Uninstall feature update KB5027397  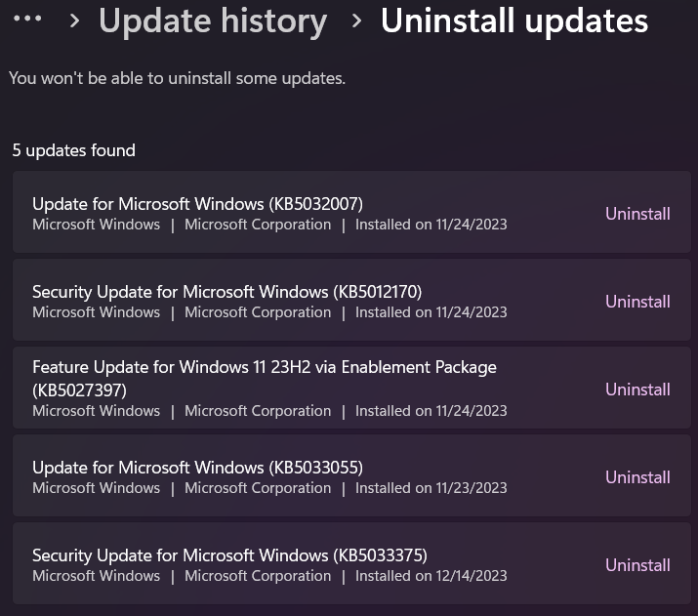637,390
